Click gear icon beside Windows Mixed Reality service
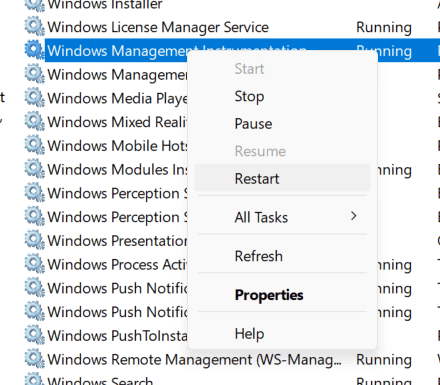This screenshot has width=440, height=385. [34, 122]
